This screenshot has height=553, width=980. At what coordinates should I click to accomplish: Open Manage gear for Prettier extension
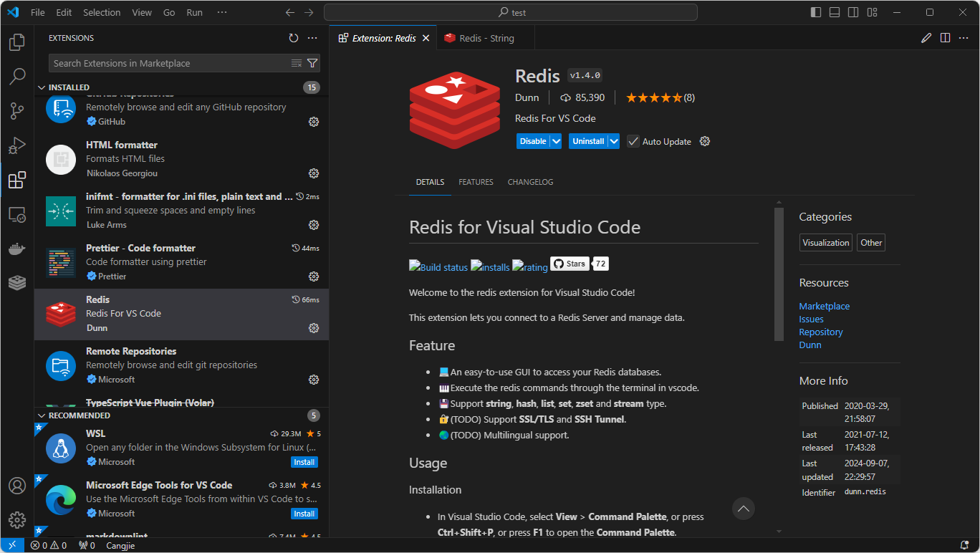tap(313, 276)
